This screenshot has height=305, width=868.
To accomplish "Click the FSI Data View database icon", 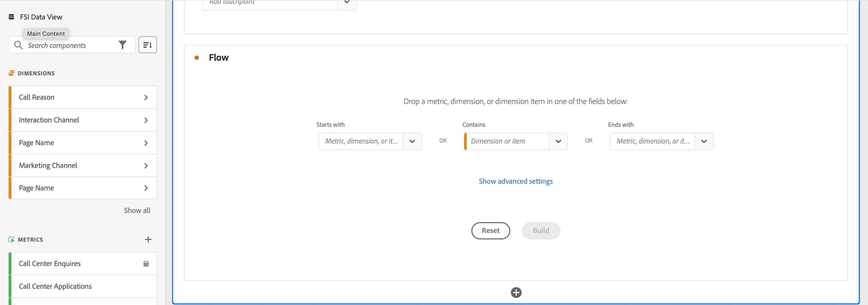I will (11, 17).
